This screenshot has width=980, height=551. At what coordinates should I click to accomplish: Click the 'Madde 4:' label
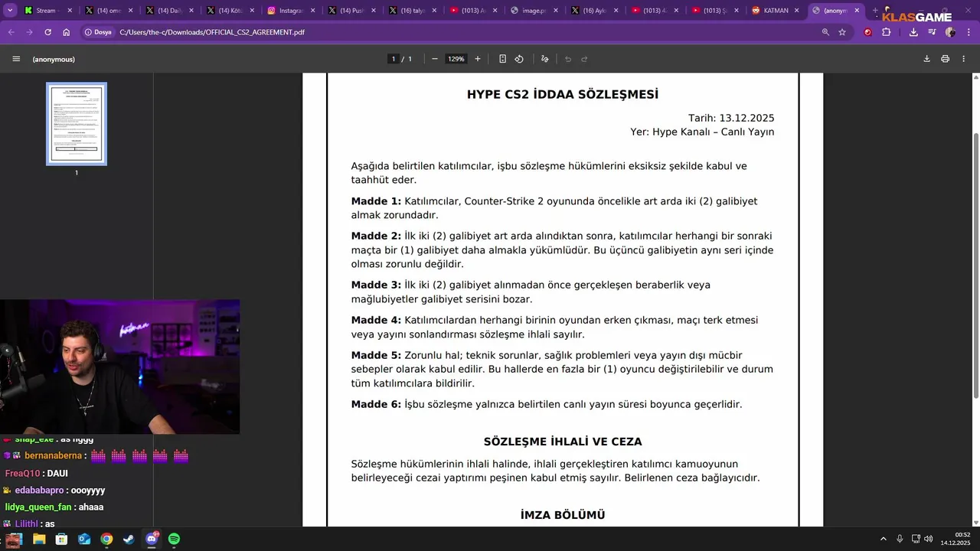[376, 320]
